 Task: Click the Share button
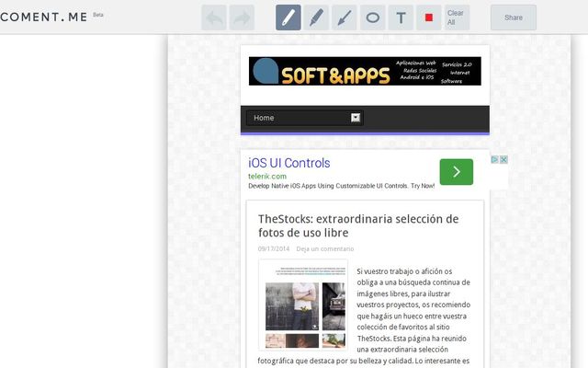coord(514,17)
